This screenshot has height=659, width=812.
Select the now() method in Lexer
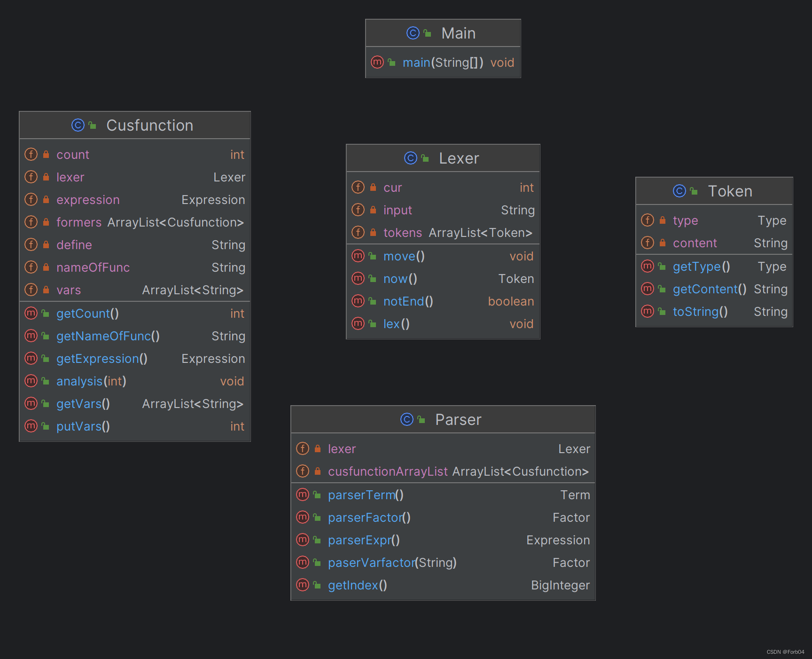[443, 279]
